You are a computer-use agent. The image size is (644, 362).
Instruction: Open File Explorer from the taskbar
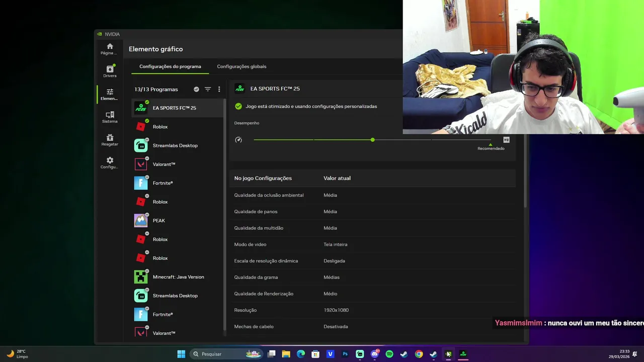[286, 354]
